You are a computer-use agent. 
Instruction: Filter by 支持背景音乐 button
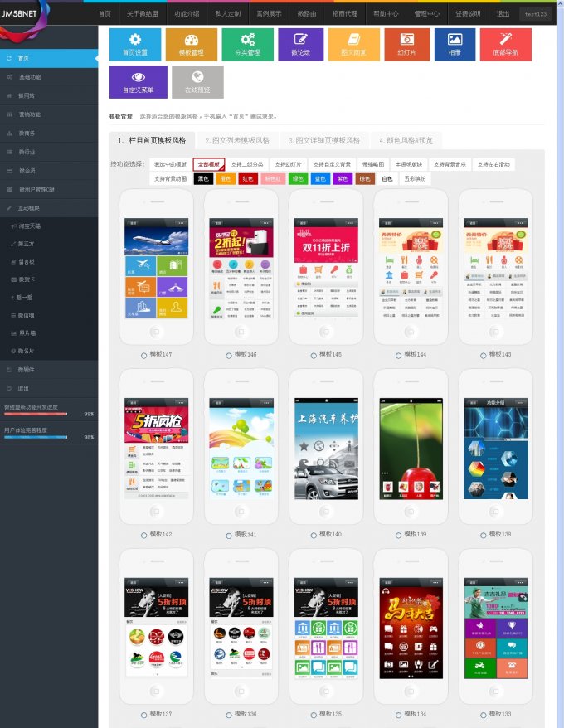tap(450, 164)
